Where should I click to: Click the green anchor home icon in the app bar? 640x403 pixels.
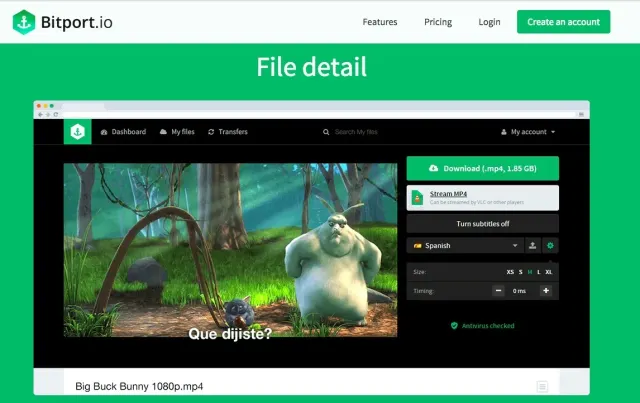[x=78, y=131]
